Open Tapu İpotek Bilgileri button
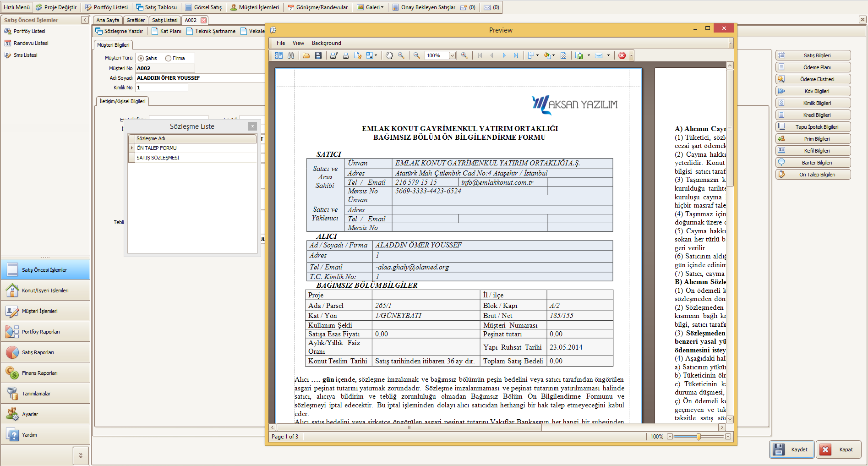The width and height of the screenshot is (868, 466). coord(813,127)
